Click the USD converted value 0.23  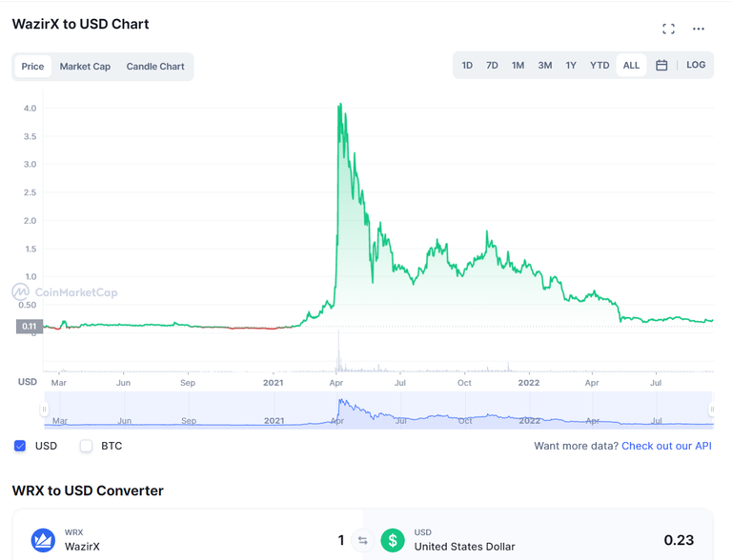pyautogui.click(x=679, y=540)
